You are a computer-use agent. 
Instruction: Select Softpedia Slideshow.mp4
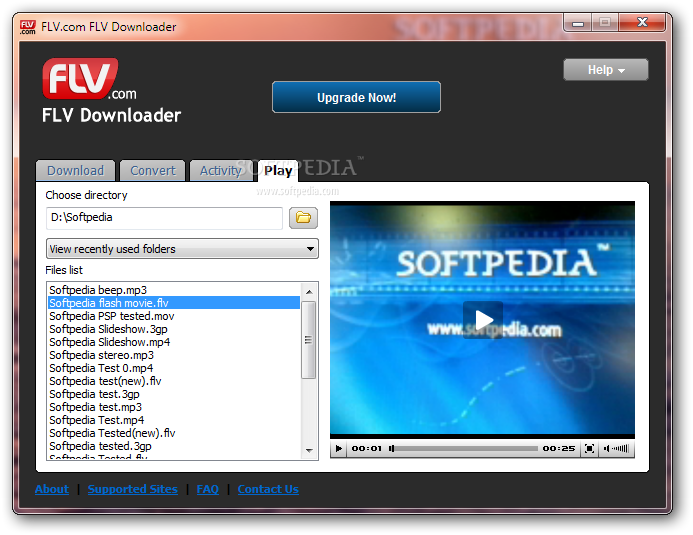pos(174,342)
